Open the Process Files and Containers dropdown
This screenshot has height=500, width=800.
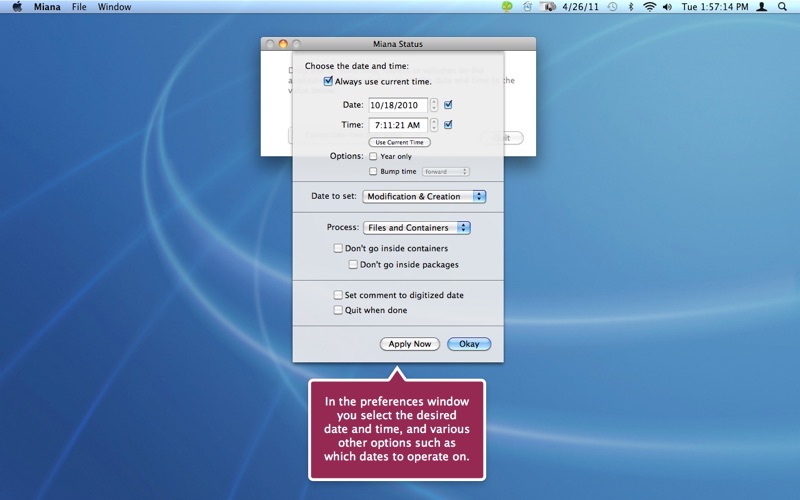416,228
